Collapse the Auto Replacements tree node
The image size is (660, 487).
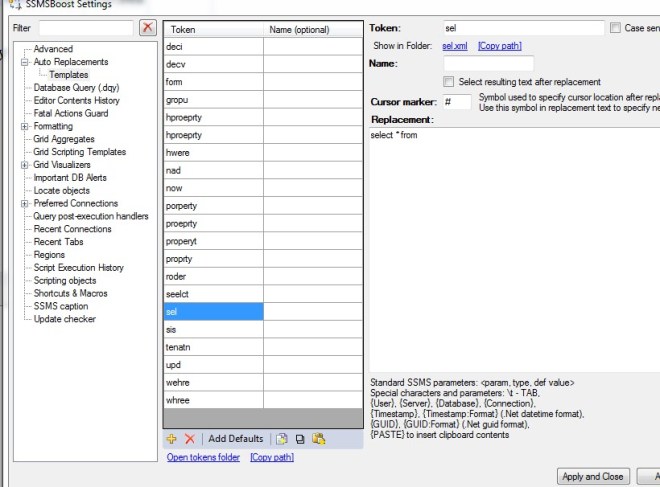(24, 62)
